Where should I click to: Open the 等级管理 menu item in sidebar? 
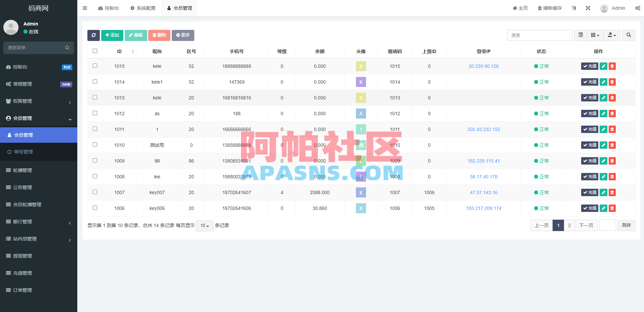(23, 151)
